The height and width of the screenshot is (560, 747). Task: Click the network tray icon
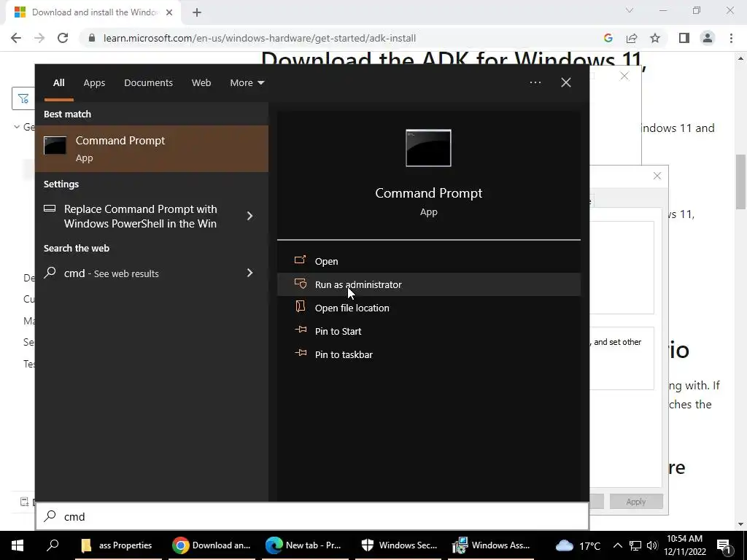[635, 545]
